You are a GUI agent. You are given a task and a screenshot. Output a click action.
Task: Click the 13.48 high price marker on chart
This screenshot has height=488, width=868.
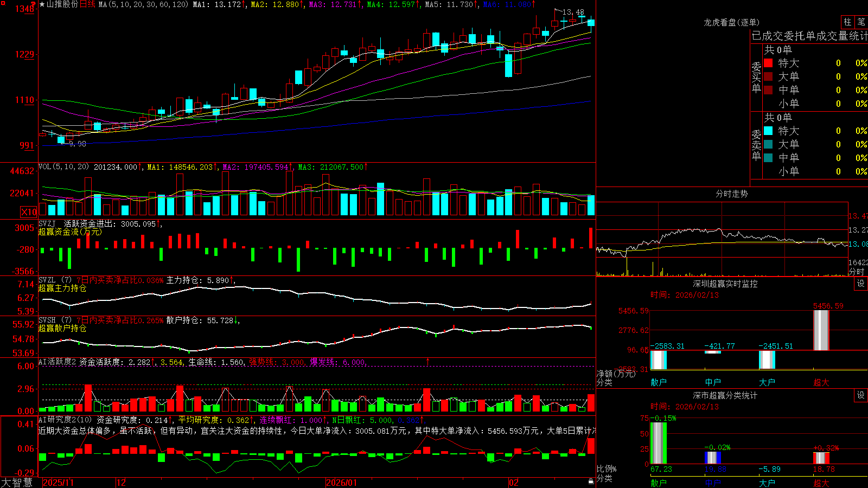coord(573,12)
